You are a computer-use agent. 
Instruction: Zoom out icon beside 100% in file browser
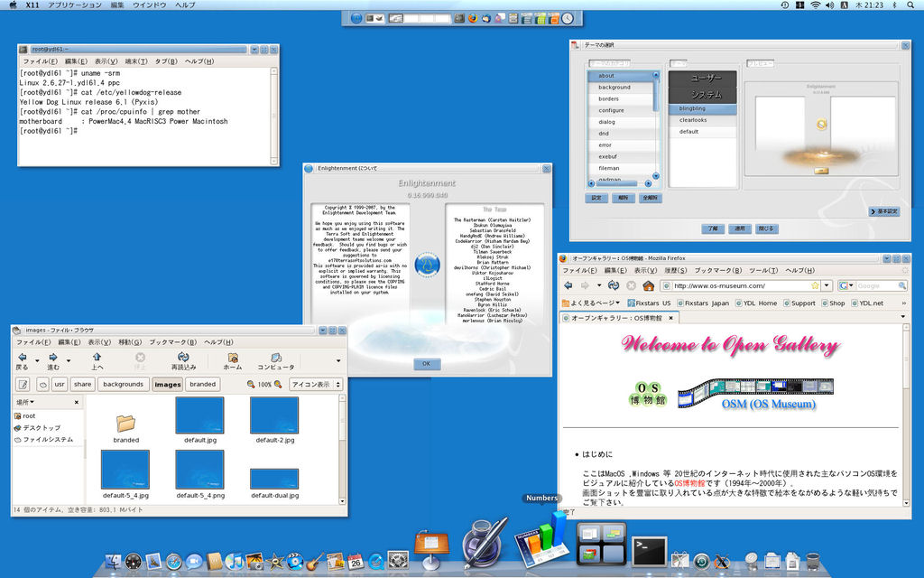click(x=251, y=385)
